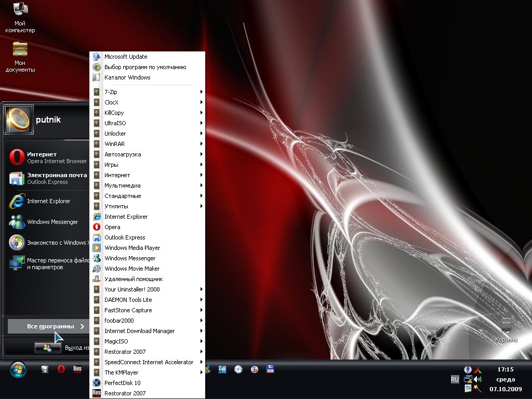Click the putnik user account picture
Viewport: 532px width, 399px height.
(x=19, y=119)
